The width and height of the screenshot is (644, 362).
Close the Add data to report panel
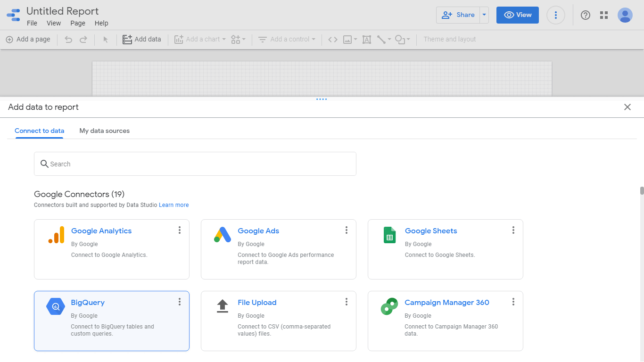coord(627,107)
